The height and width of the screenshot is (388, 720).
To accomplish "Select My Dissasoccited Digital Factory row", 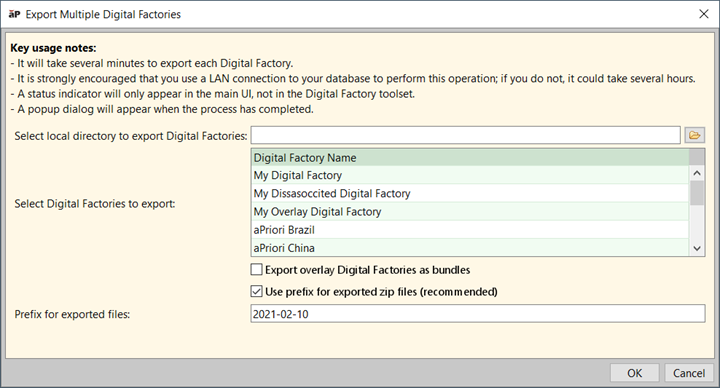I will click(470, 193).
